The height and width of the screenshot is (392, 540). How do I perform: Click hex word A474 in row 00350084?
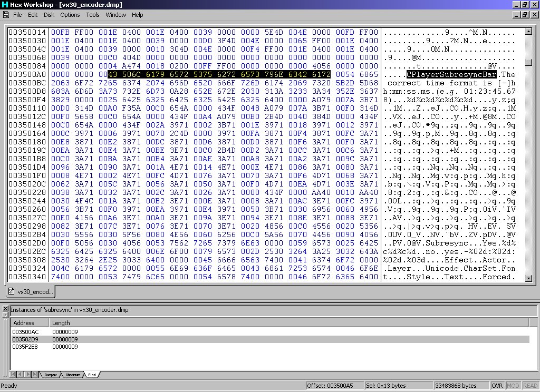tap(131, 66)
